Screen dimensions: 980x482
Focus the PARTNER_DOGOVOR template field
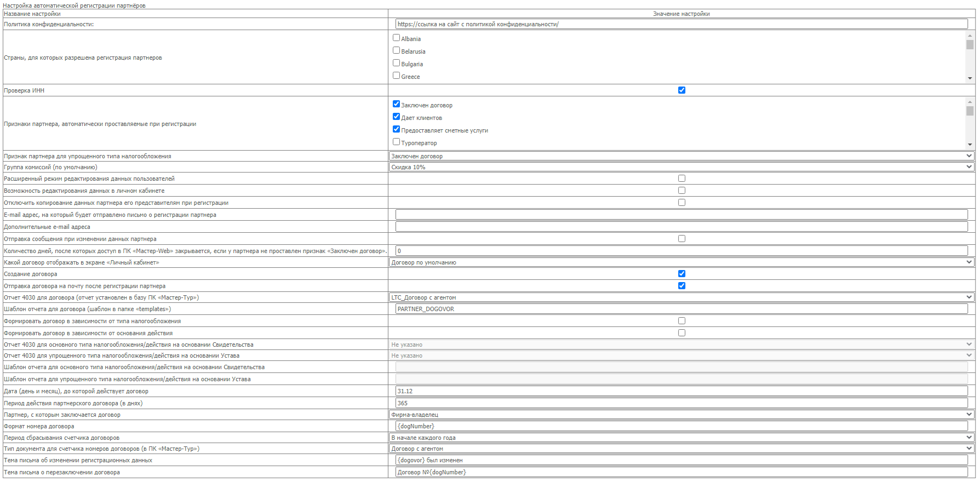[x=681, y=309]
